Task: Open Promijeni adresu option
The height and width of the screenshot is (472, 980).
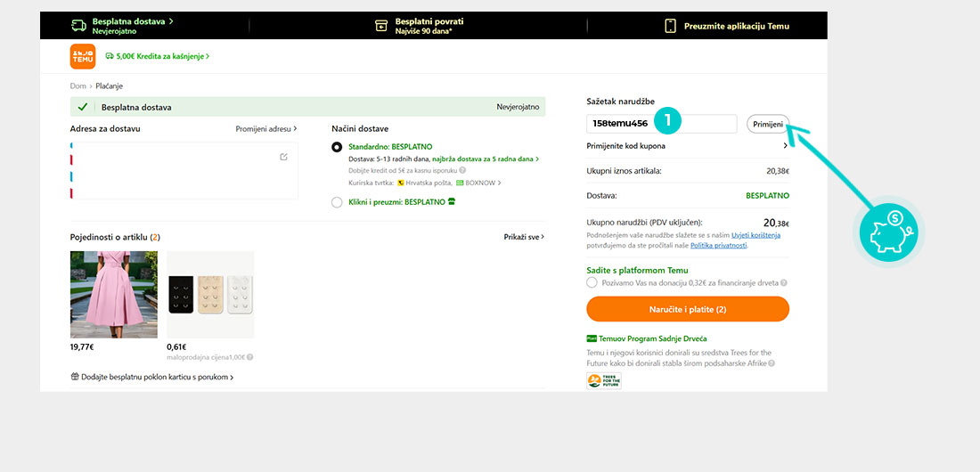Action: [x=265, y=128]
